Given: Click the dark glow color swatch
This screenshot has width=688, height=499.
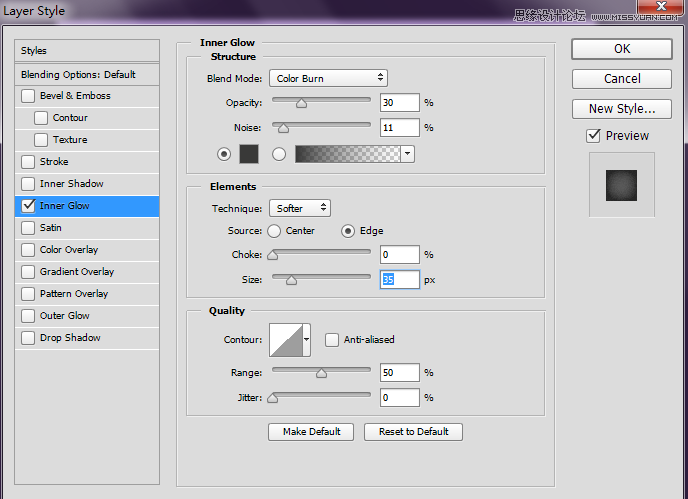Looking at the screenshot, I should [x=249, y=153].
